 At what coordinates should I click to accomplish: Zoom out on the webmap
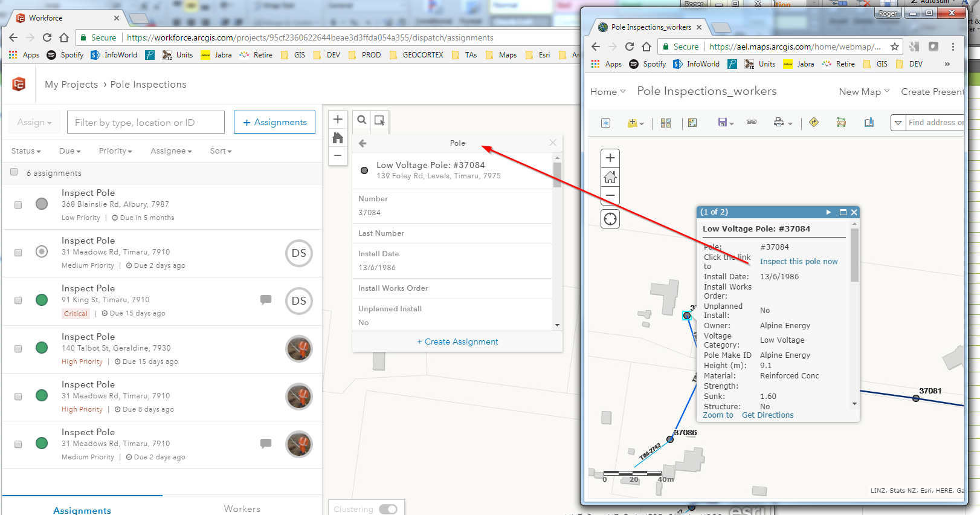click(x=610, y=195)
